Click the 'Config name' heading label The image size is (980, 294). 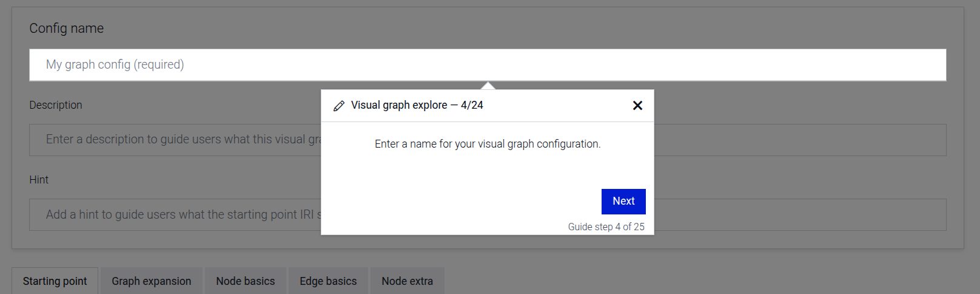[66, 29]
